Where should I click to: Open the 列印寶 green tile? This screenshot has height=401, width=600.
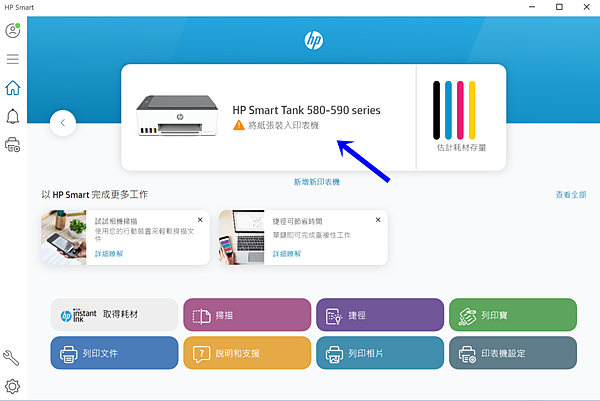(x=513, y=315)
